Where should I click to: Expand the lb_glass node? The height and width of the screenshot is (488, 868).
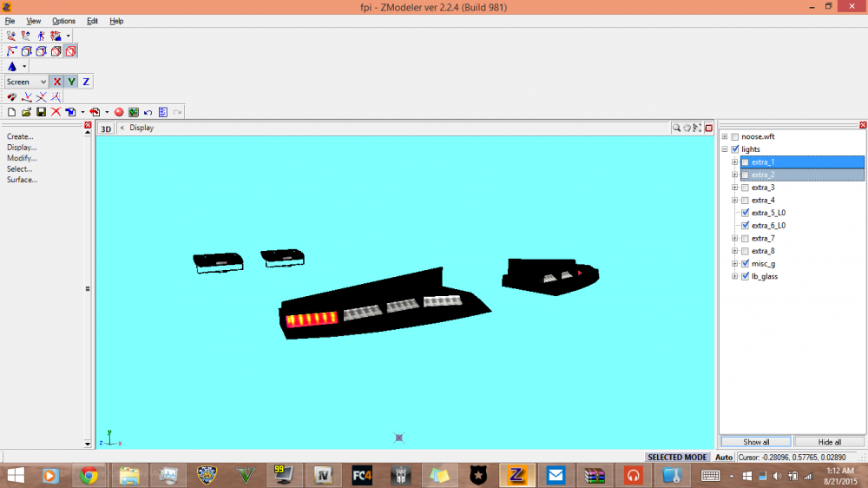[x=734, y=276]
